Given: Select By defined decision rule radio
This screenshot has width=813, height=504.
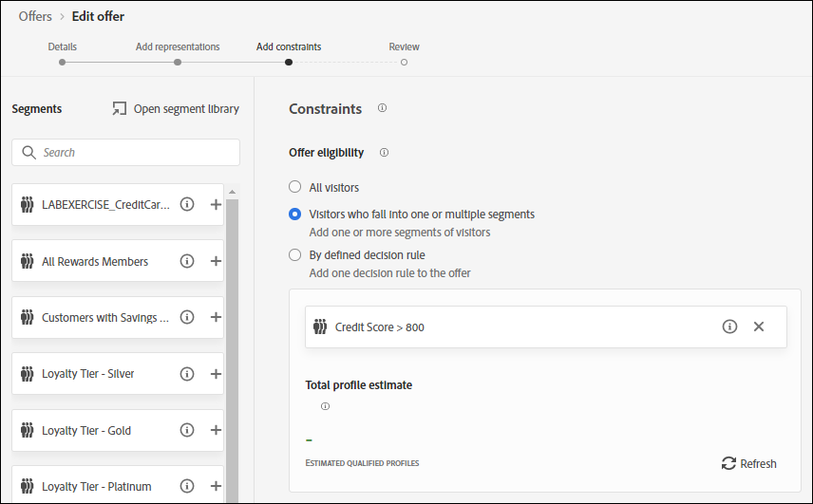Looking at the screenshot, I should point(294,255).
